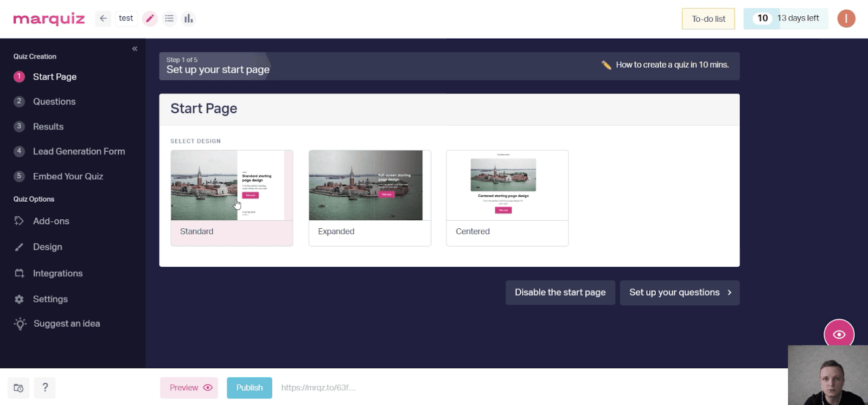The height and width of the screenshot is (405, 868).
Task: Collapse the sidebar with double chevron
Action: pyautogui.click(x=135, y=49)
